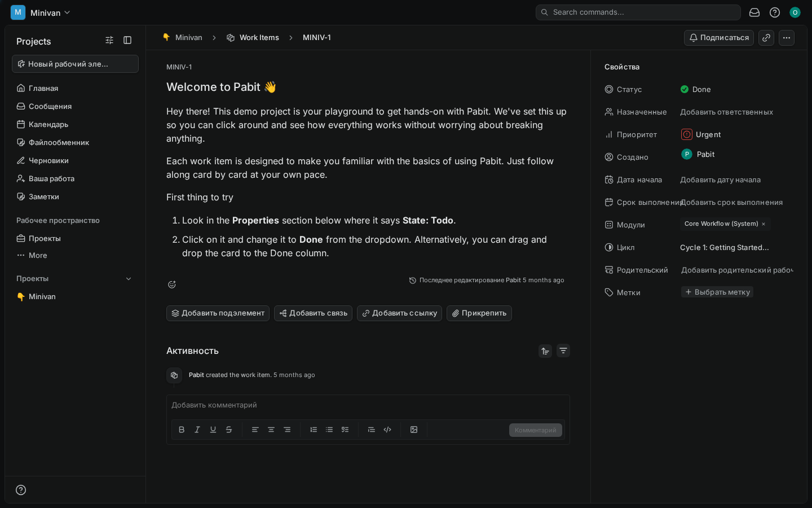Insert a numbered list in comment
Image resolution: width=812 pixels, height=508 pixels.
pos(314,430)
